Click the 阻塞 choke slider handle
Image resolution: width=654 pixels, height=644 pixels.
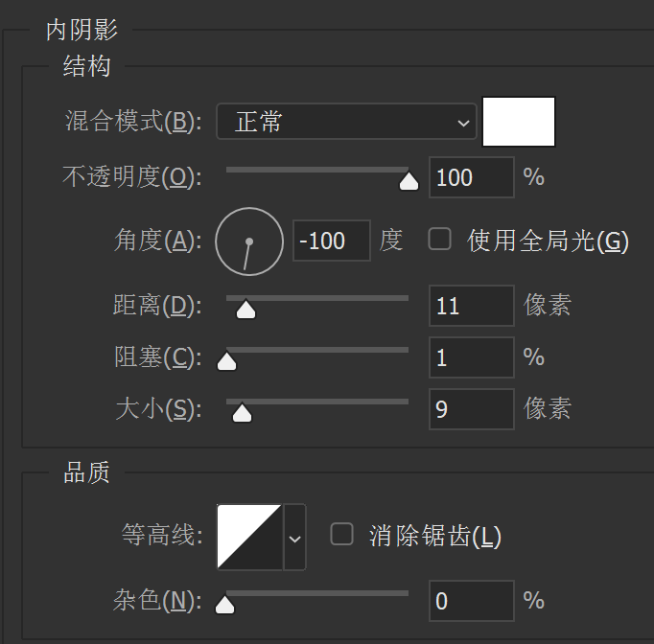pyautogui.click(x=227, y=361)
